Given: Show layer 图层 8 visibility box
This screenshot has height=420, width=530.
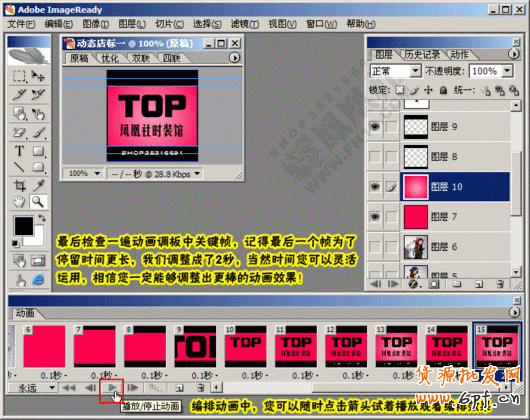Looking at the screenshot, I should tap(375, 156).
